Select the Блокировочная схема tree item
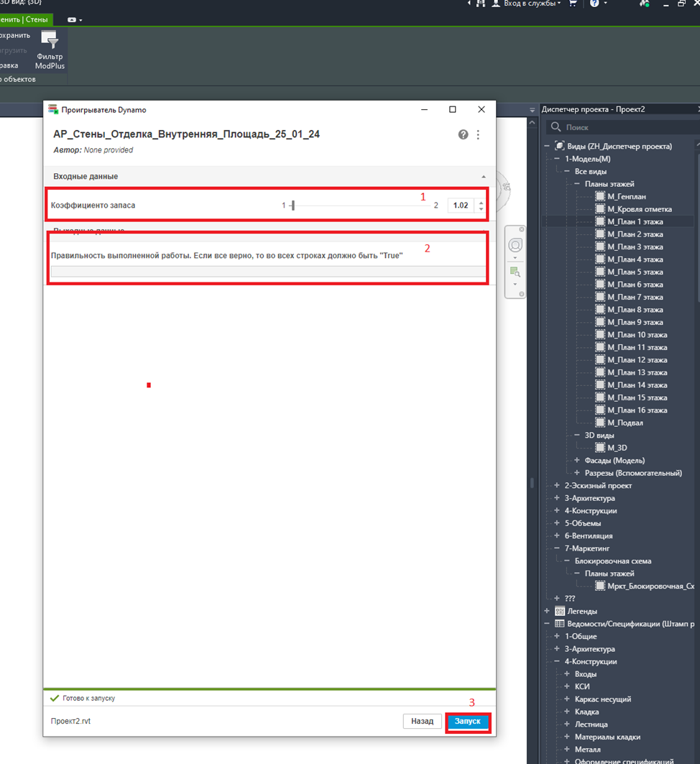The width and height of the screenshot is (700, 764). pyautogui.click(x=613, y=561)
